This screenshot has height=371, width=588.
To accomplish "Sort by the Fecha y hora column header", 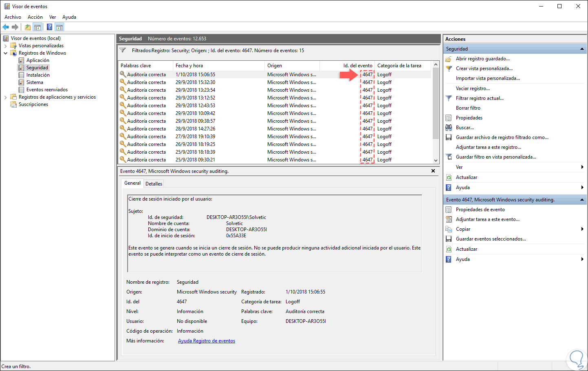I will pyautogui.click(x=219, y=66).
